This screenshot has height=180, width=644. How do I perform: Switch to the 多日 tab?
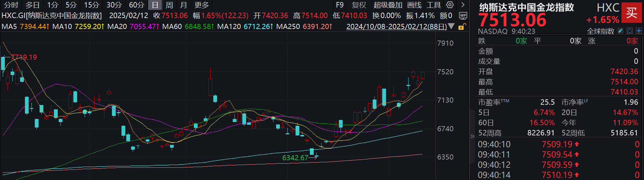click(x=32, y=5)
